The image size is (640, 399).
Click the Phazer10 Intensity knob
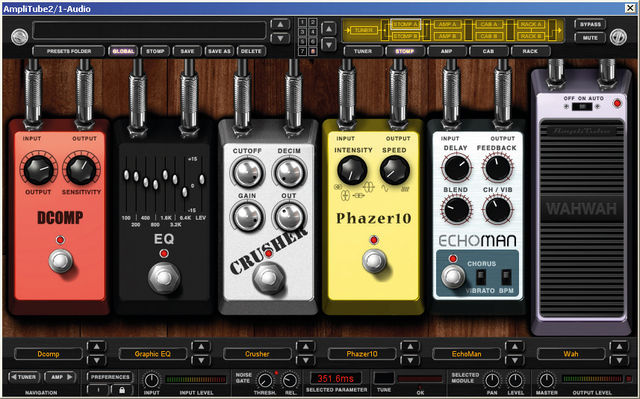[352, 170]
